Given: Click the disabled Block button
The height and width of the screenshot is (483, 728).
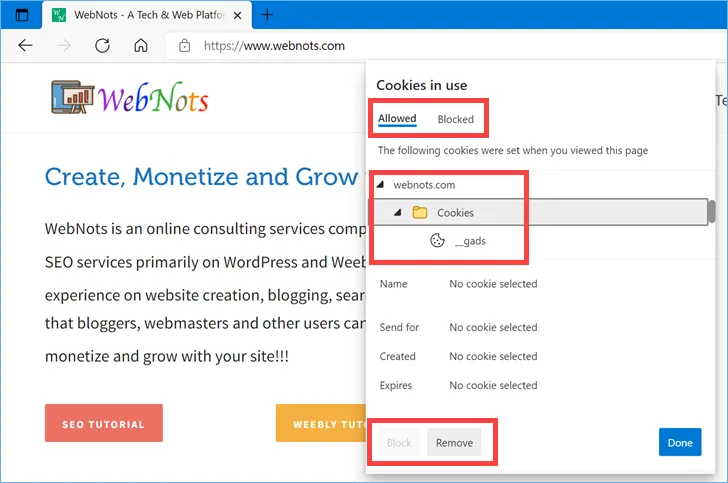Looking at the screenshot, I should 399,443.
